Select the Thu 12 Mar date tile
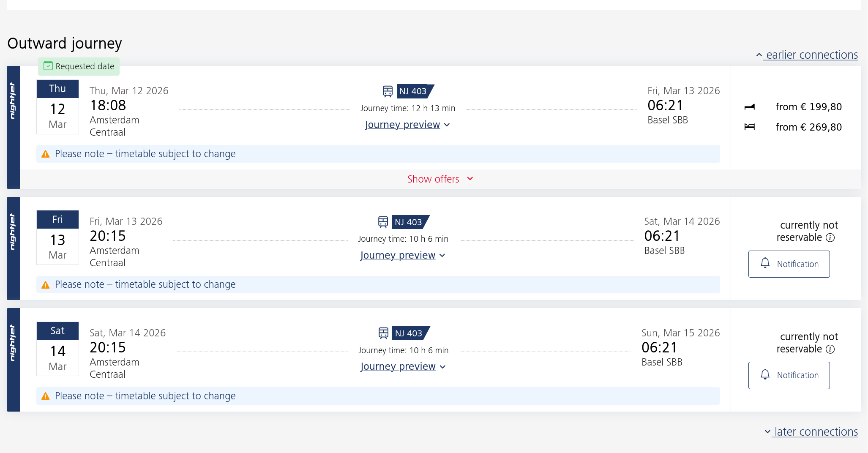The height and width of the screenshot is (453, 868). 57,107
